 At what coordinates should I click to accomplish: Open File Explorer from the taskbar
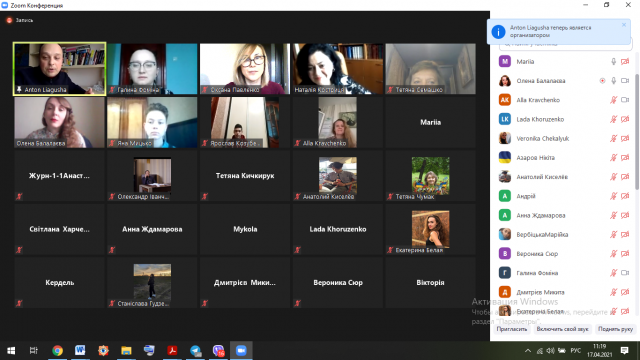126,351
